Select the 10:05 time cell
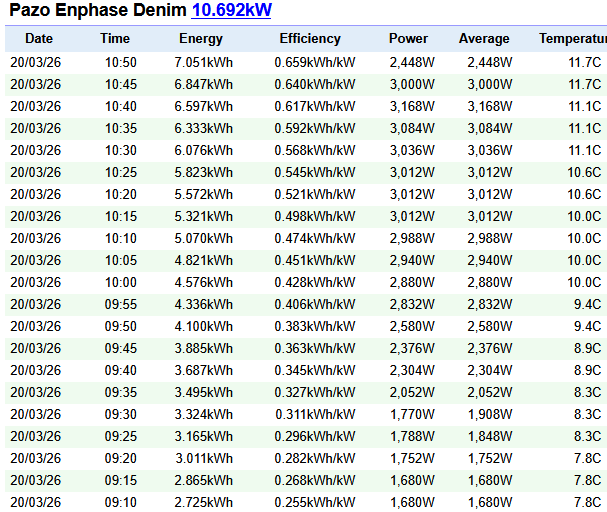 click(x=121, y=260)
